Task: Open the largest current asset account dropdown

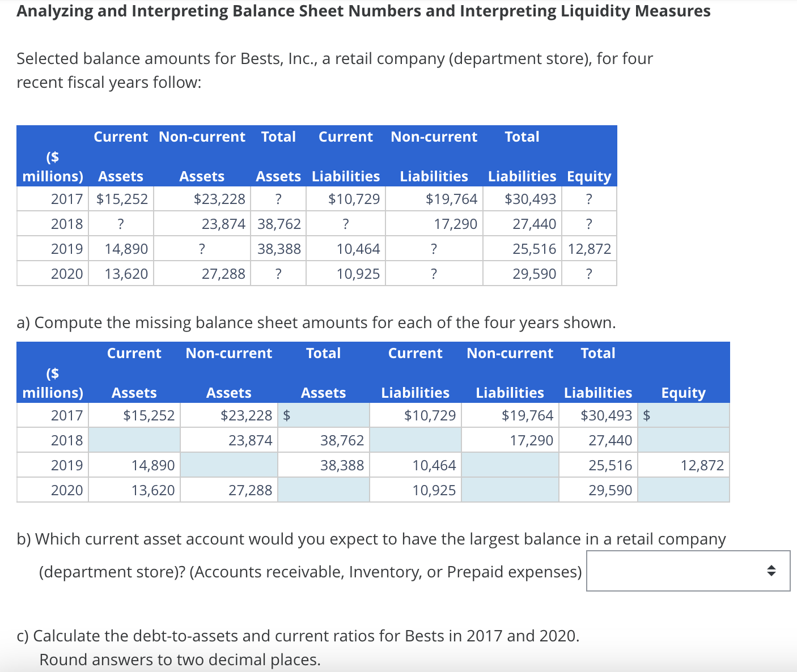Action: tap(688, 571)
